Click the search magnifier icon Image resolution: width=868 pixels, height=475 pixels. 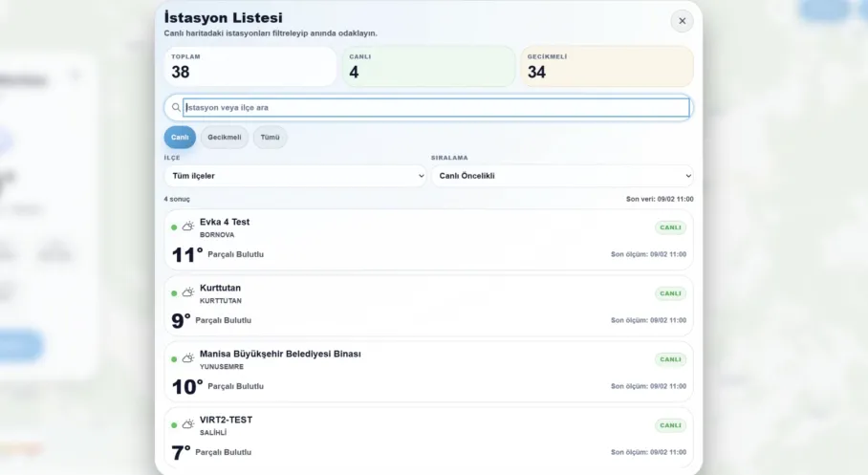click(176, 108)
